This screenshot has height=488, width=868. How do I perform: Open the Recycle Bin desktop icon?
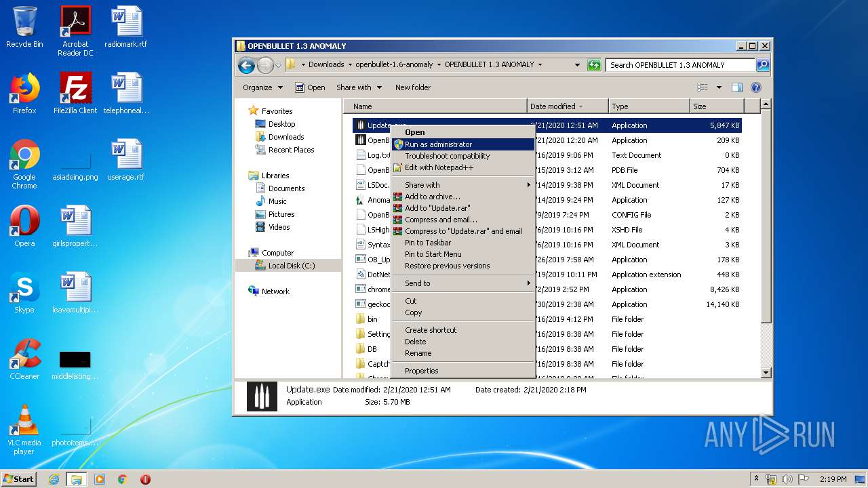tap(24, 27)
